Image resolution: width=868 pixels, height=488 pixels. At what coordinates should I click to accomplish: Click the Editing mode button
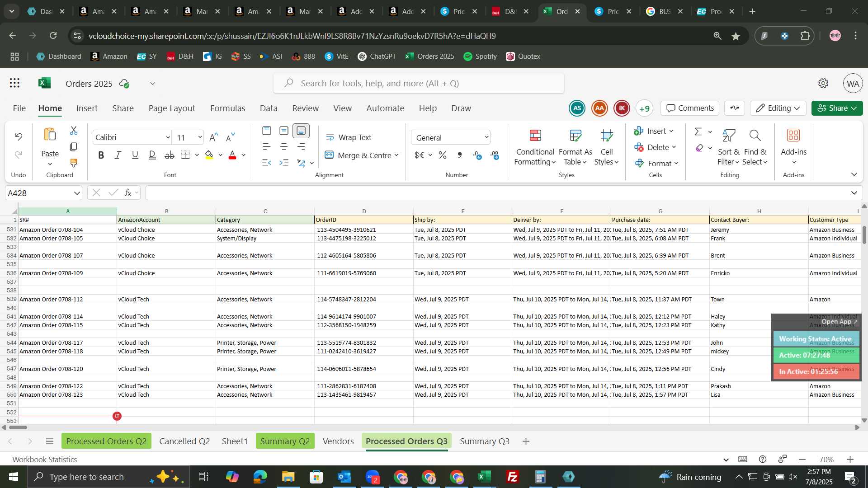778,108
